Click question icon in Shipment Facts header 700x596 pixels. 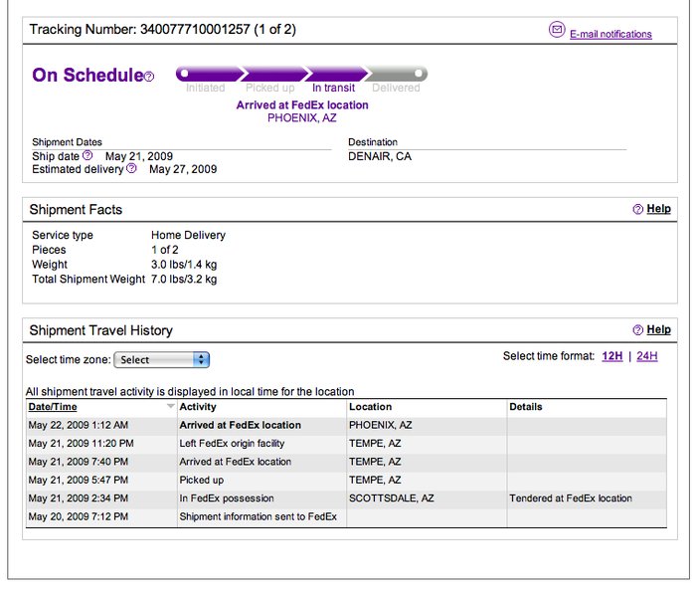point(638,209)
